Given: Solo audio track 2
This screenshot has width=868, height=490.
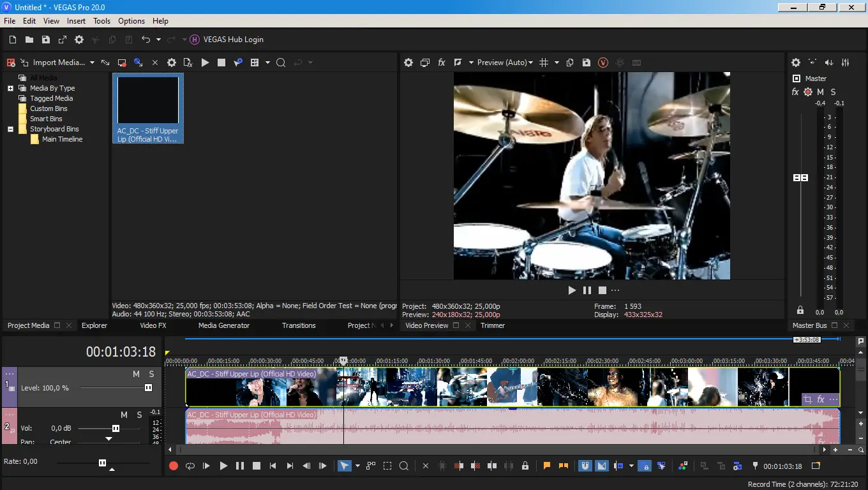Looking at the screenshot, I should point(140,415).
